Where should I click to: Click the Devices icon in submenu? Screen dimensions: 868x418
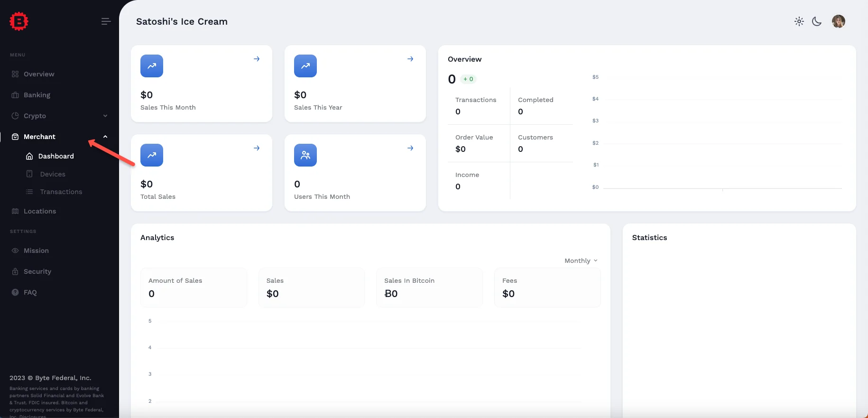(29, 174)
